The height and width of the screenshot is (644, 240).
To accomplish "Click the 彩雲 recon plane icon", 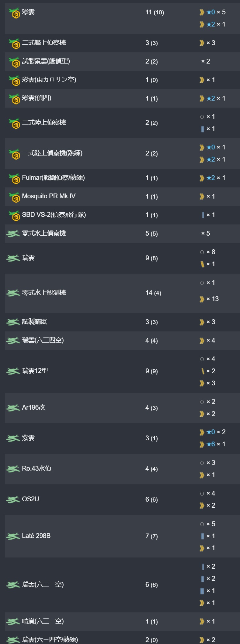I will pyautogui.click(x=14, y=12).
